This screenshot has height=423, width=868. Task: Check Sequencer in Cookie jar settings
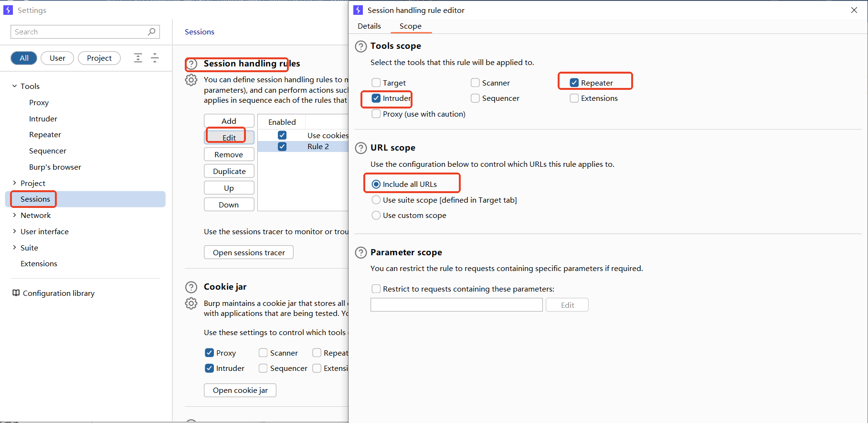coord(263,368)
